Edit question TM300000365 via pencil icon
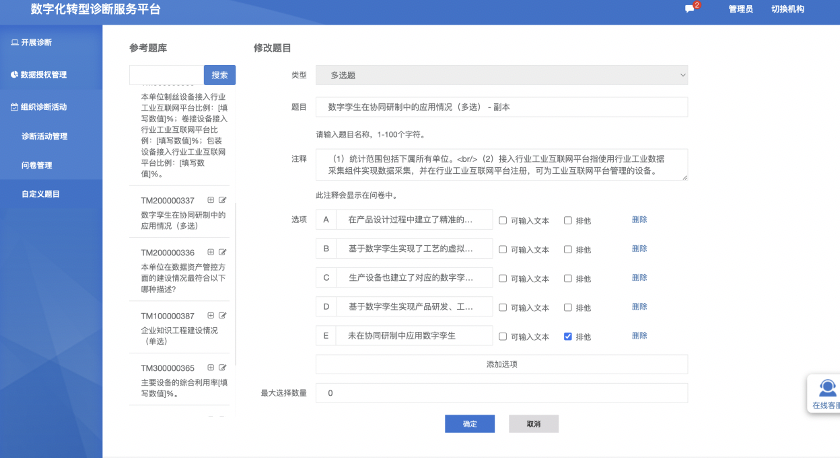Viewport: 840px width, 458px height. (x=222, y=367)
